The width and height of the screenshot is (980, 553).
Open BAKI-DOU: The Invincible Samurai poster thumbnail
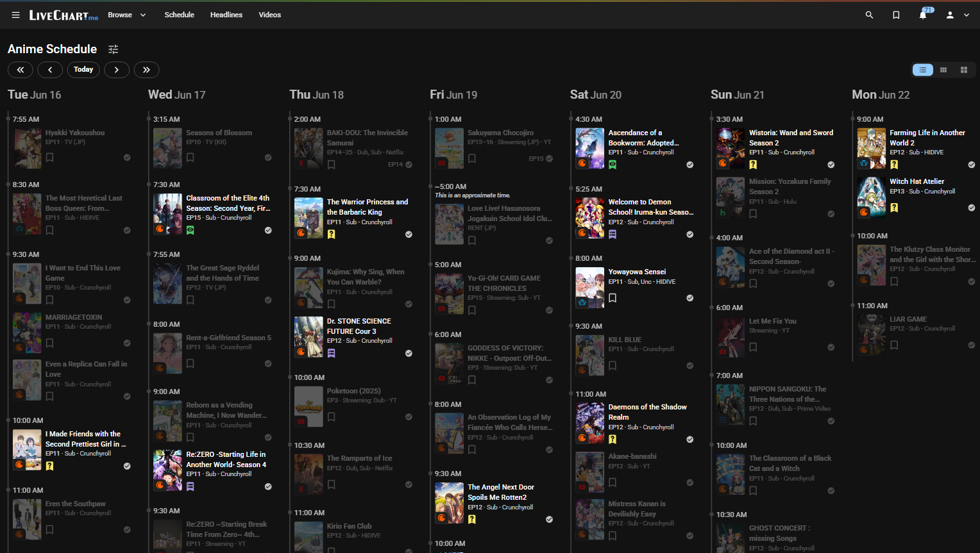308,148
